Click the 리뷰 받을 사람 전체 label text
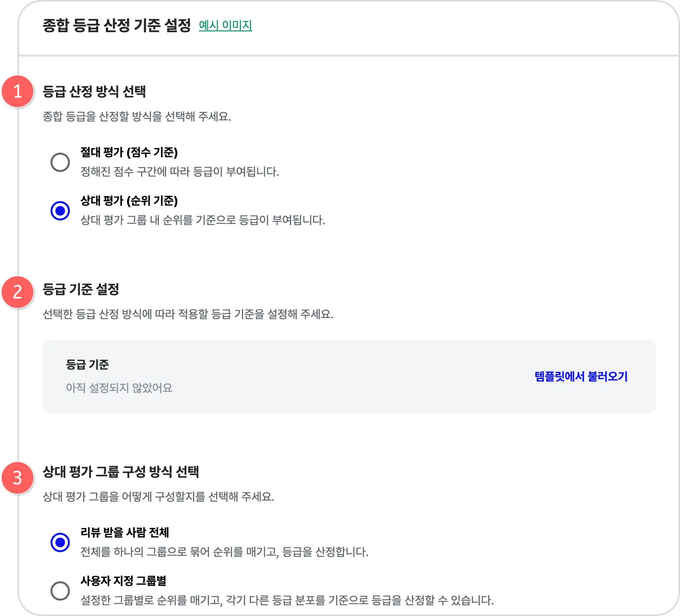 [125, 532]
